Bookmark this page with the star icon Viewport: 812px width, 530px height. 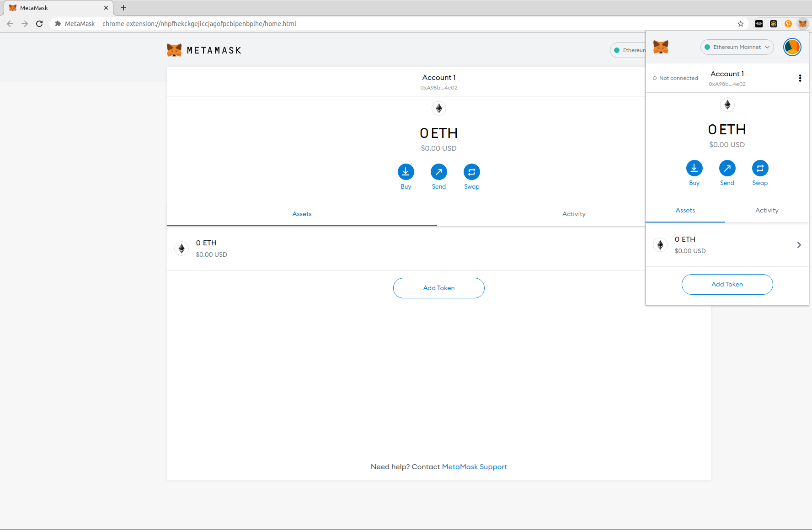click(x=741, y=24)
